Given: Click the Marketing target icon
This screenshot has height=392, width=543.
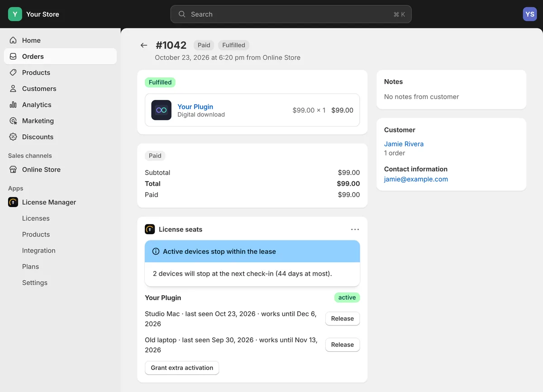Looking at the screenshot, I should click(x=13, y=121).
